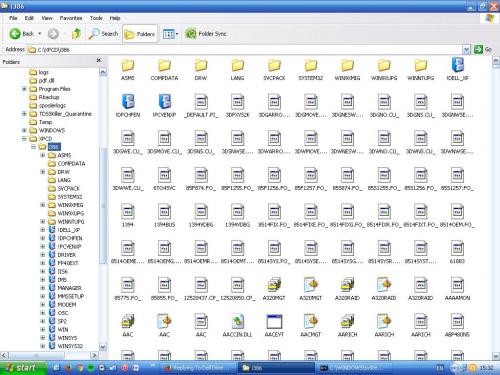The width and height of the screenshot is (500, 375).
Task: Select the ABP480N5 file icon
Action: point(457,322)
